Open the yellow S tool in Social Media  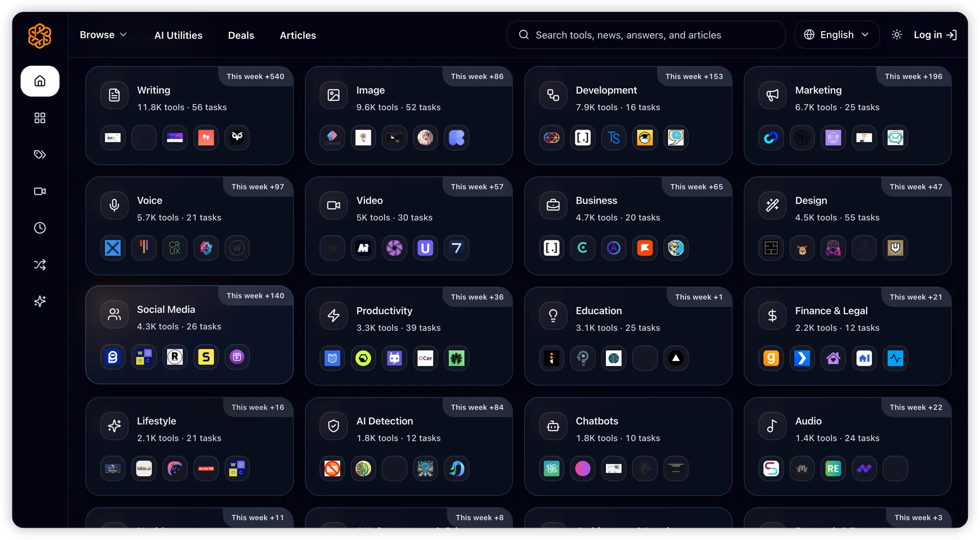pyautogui.click(x=206, y=357)
